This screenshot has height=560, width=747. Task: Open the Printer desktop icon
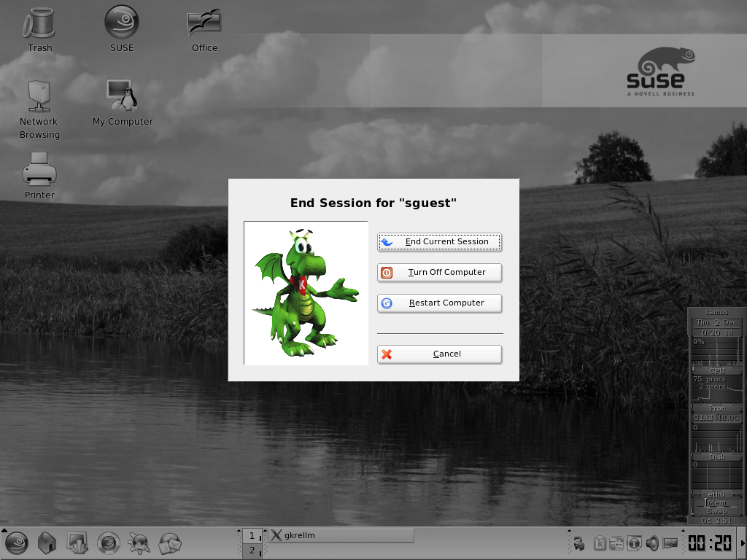(x=39, y=176)
